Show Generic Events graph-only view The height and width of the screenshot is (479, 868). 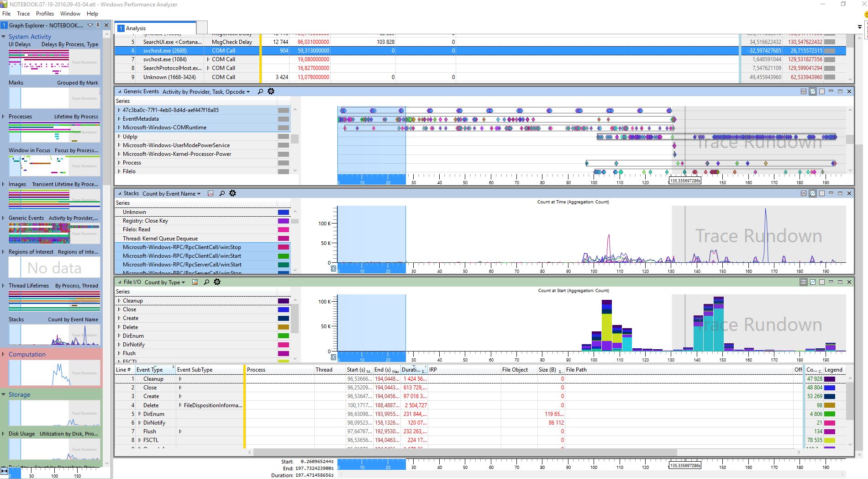pos(813,91)
